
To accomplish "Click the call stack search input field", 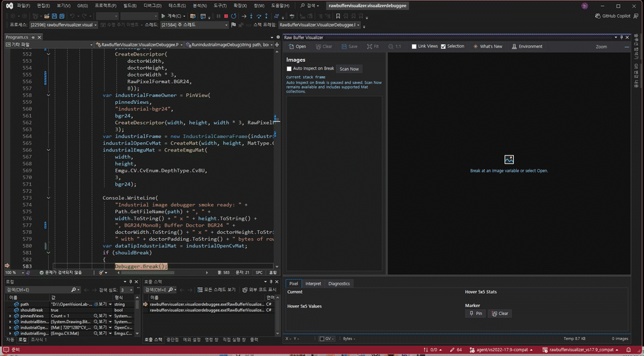I will pos(160,290).
